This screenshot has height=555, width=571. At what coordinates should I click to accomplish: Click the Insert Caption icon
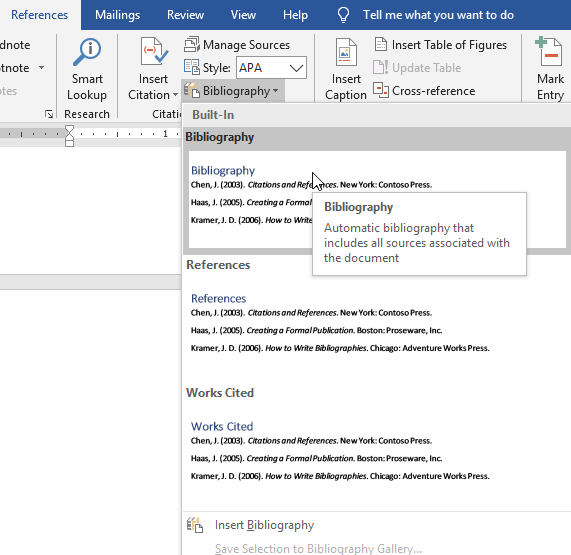[x=346, y=52]
